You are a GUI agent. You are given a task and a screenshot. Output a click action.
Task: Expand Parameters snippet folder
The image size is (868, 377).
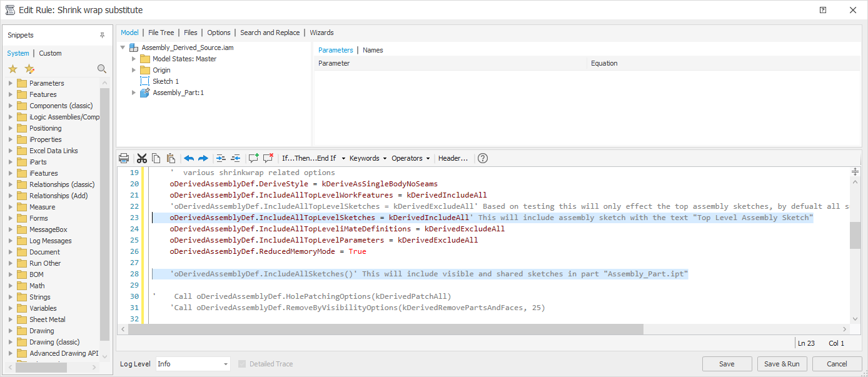click(x=11, y=83)
